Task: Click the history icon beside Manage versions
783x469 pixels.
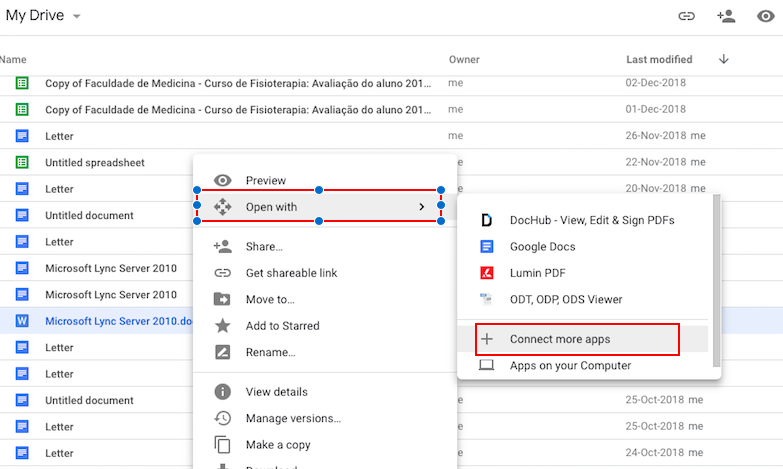Action: click(x=222, y=418)
